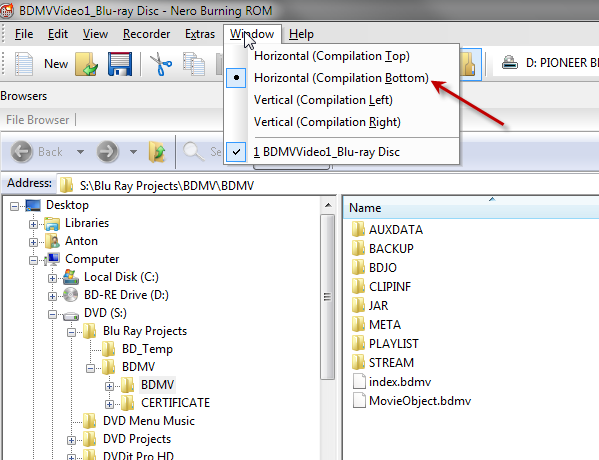Select the PLAYLIST folder in file list
Screen dimensions: 599x460
393,343
